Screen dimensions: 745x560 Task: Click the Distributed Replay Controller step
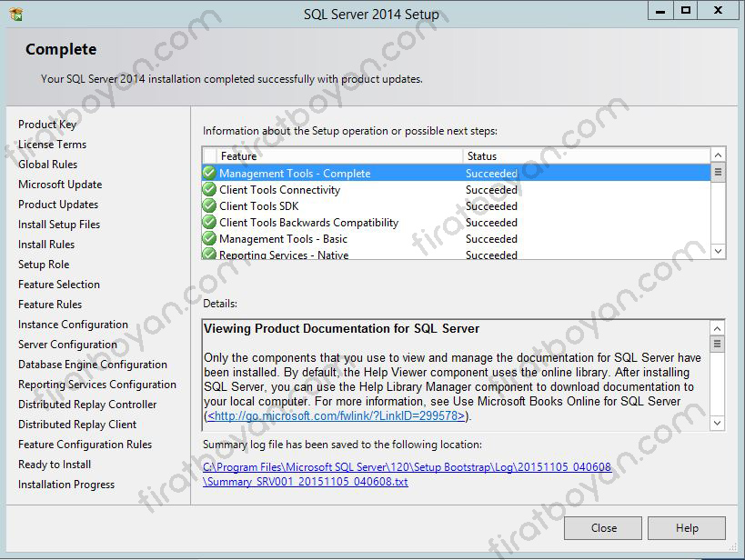(x=87, y=405)
